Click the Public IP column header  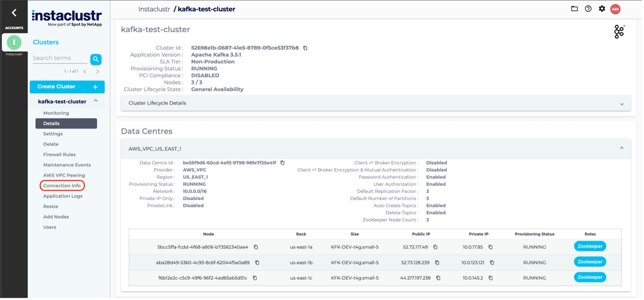[421, 234]
